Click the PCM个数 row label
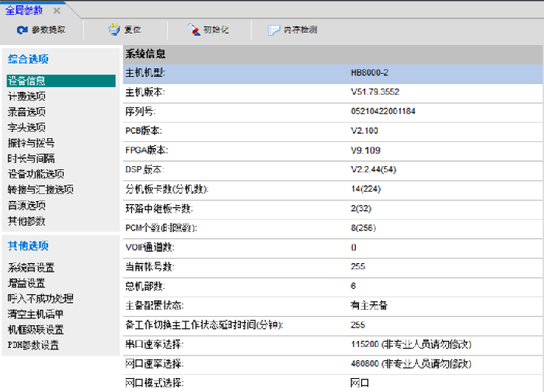This screenshot has width=544, height=392. point(162,228)
